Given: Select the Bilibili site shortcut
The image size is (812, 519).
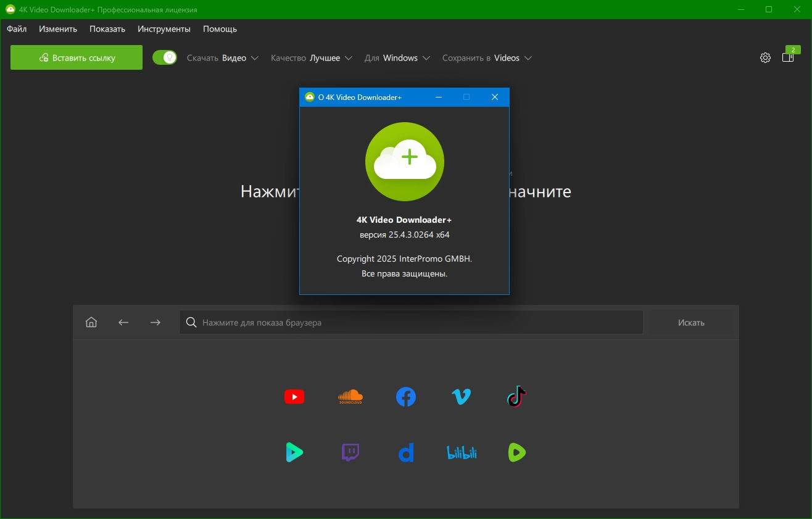Looking at the screenshot, I should point(462,453).
